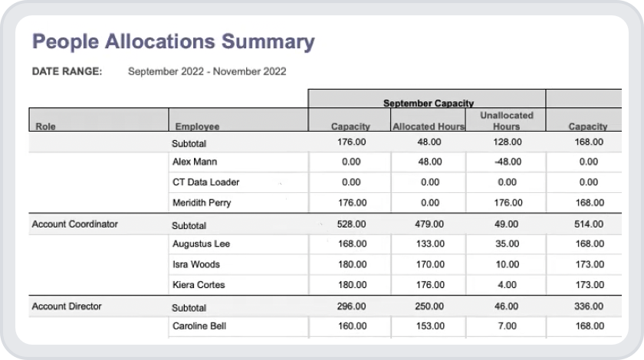Click the Account Coordinator role label

tap(75, 224)
